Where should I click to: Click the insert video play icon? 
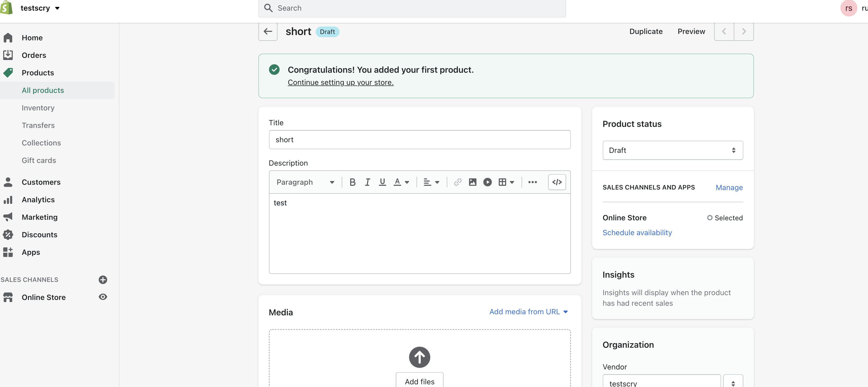click(487, 182)
